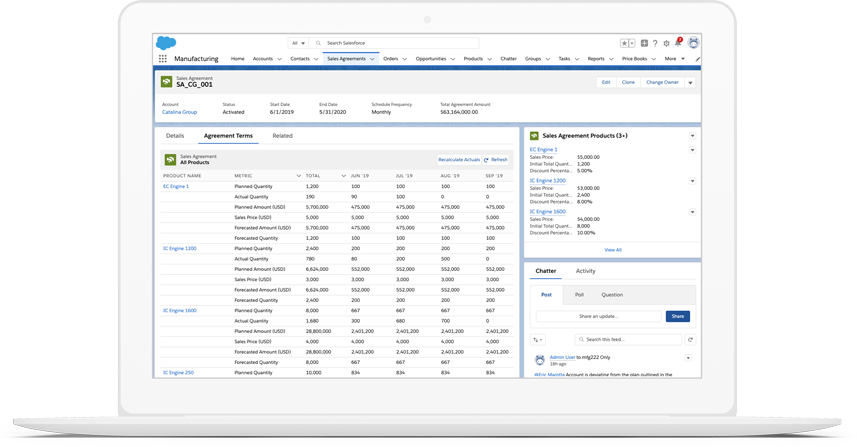Click the Share button
The width and height of the screenshot is (857, 447).
[x=678, y=316]
